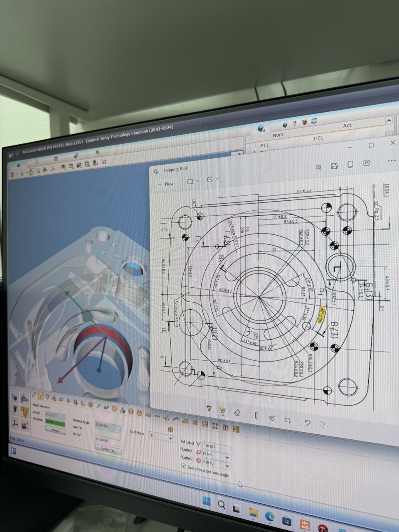Click New in Snipping Tool

click(166, 184)
